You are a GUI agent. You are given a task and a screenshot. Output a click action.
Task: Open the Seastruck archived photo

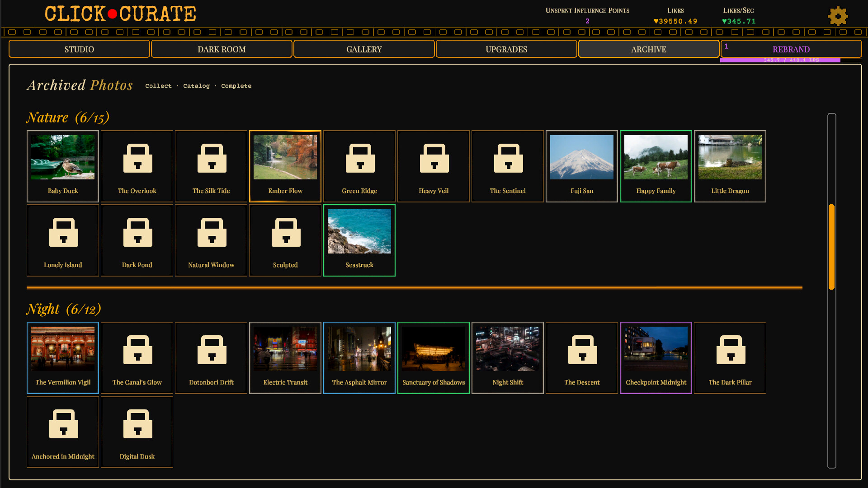359,231
